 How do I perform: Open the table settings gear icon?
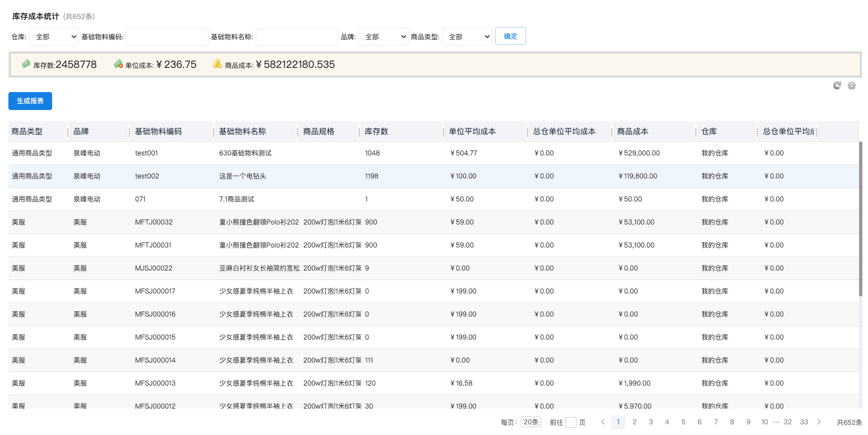pyautogui.click(x=851, y=85)
